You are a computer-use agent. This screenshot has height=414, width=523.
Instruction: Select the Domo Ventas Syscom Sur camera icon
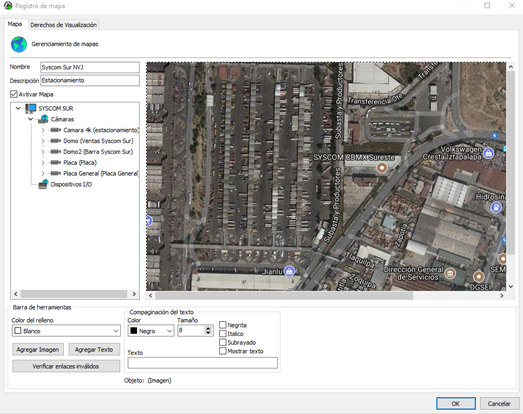coord(55,141)
